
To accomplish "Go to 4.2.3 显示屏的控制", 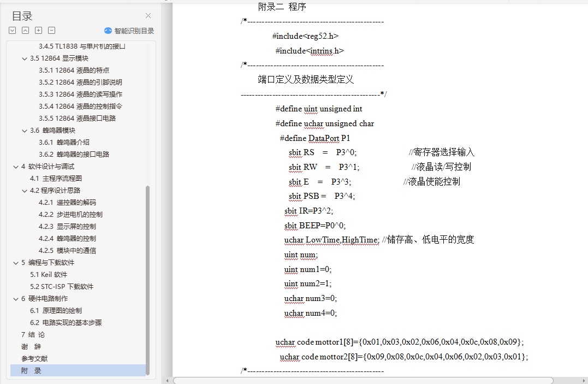I will (67, 226).
